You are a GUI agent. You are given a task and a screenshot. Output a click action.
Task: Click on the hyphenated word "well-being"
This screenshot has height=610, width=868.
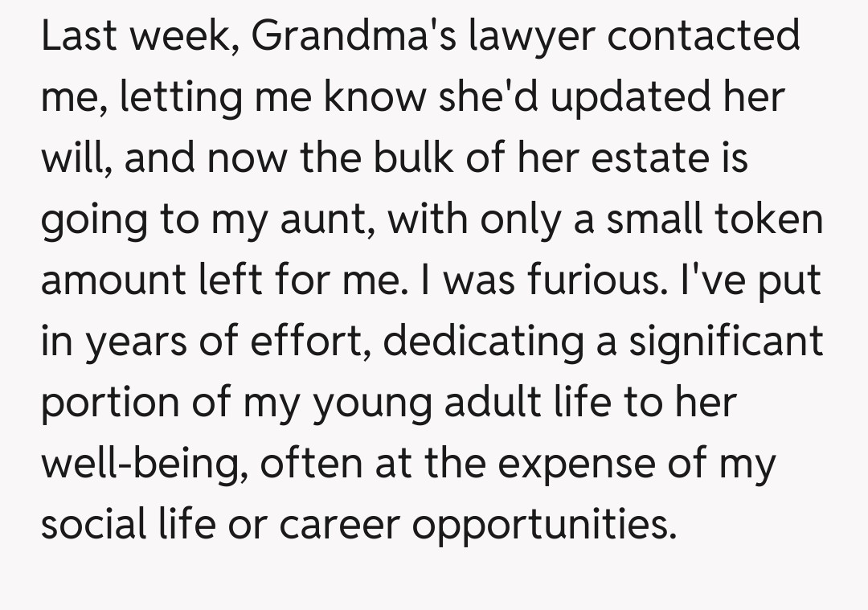tap(137, 465)
